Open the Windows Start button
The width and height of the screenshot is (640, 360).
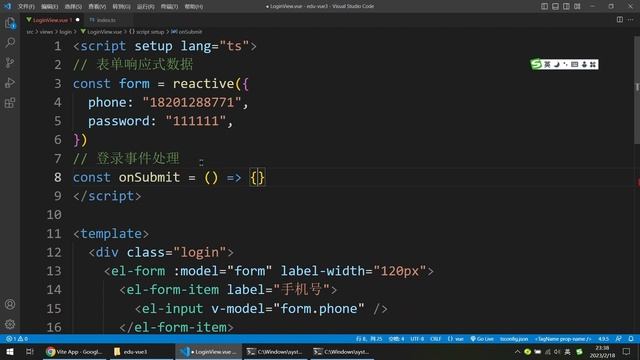click(10, 351)
